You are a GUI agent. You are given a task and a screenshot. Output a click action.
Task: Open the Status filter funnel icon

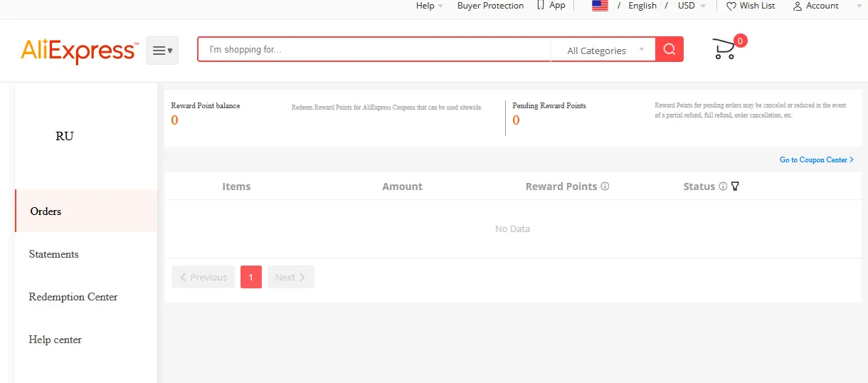[x=735, y=187]
